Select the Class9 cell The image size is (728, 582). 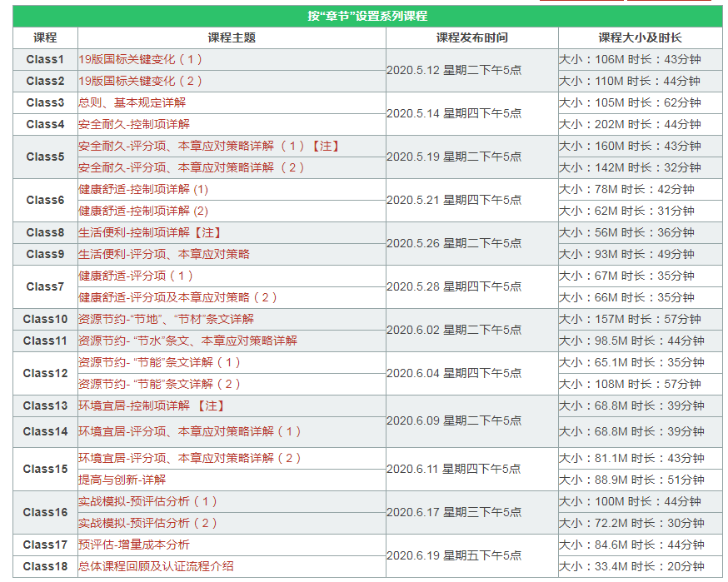click(45, 254)
